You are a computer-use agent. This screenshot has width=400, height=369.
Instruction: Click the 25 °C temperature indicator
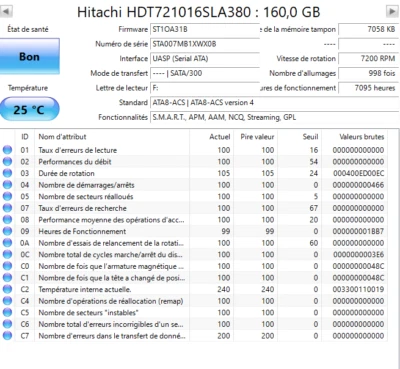[x=29, y=109]
